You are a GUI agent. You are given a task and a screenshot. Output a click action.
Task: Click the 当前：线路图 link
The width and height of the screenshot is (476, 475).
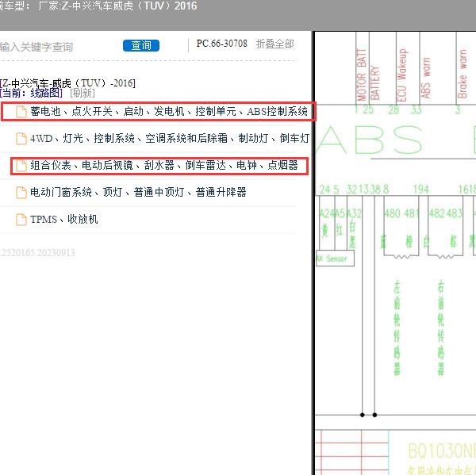tap(31, 93)
